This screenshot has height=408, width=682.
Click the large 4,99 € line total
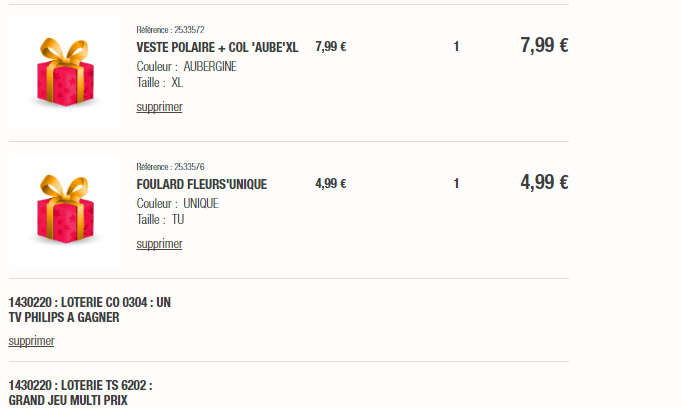pyautogui.click(x=544, y=182)
